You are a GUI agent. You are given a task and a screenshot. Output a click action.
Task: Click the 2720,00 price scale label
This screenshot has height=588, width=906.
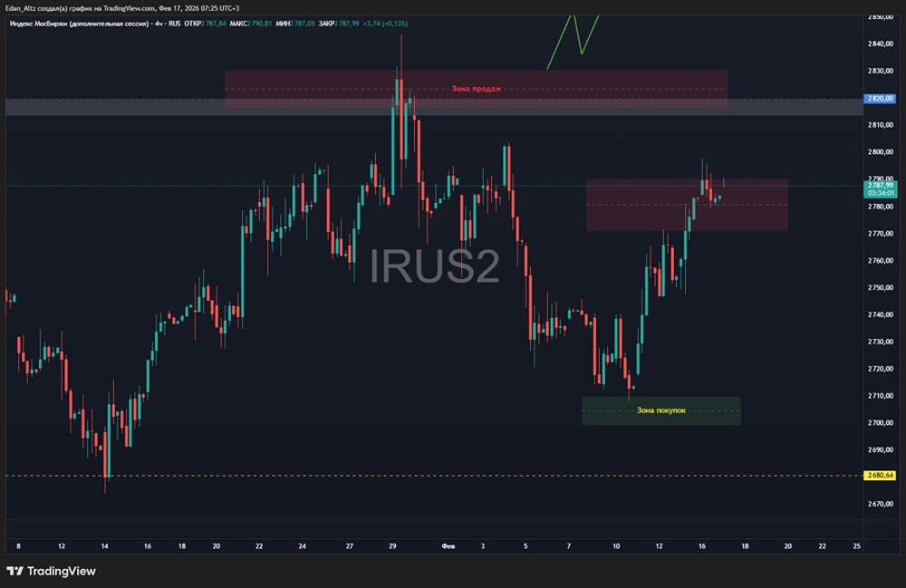(x=880, y=369)
